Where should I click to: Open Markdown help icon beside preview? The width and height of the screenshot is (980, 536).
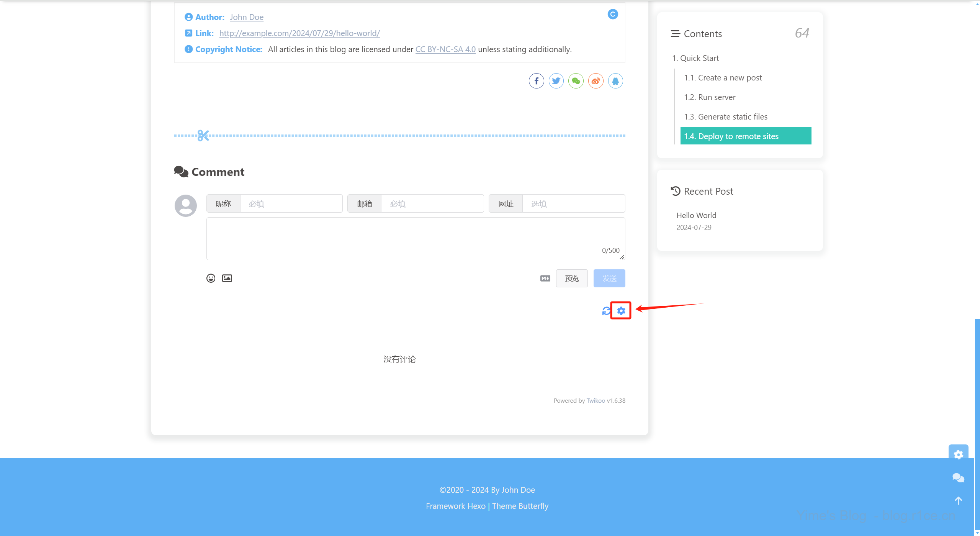coord(545,278)
